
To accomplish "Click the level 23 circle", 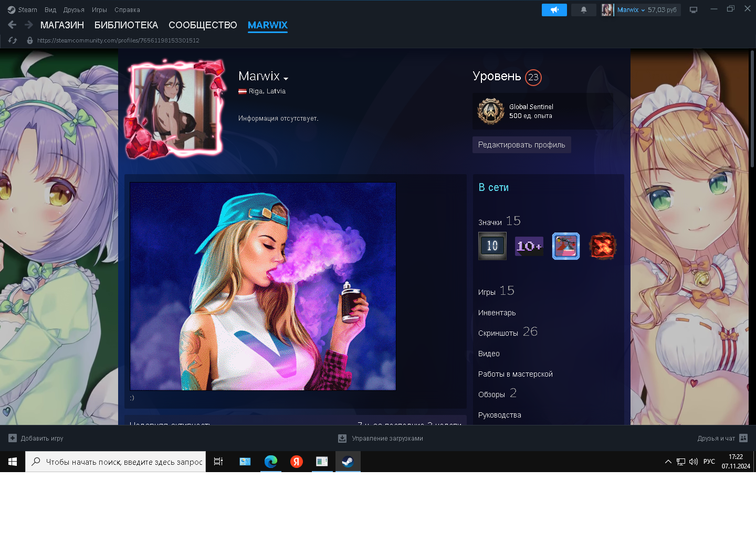I will click(533, 77).
